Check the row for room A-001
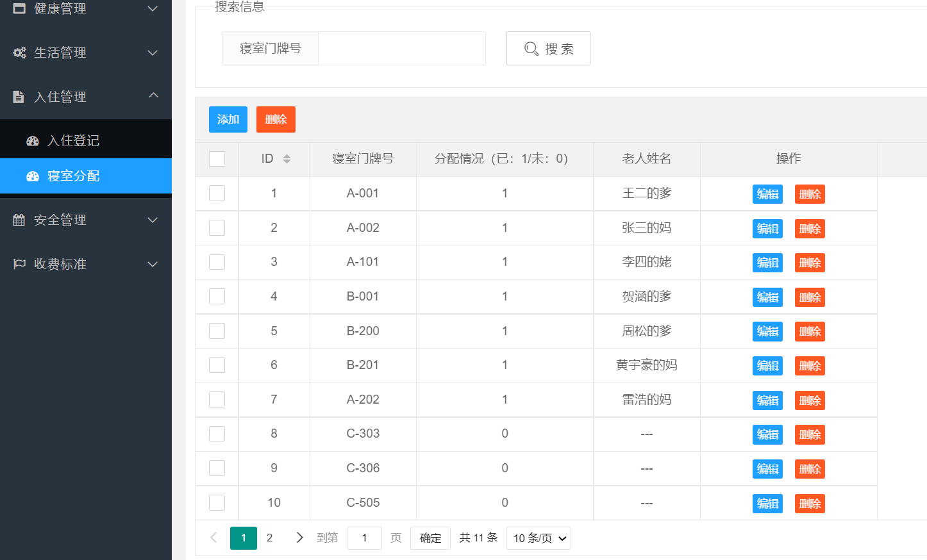927x560 pixels. coord(217,194)
